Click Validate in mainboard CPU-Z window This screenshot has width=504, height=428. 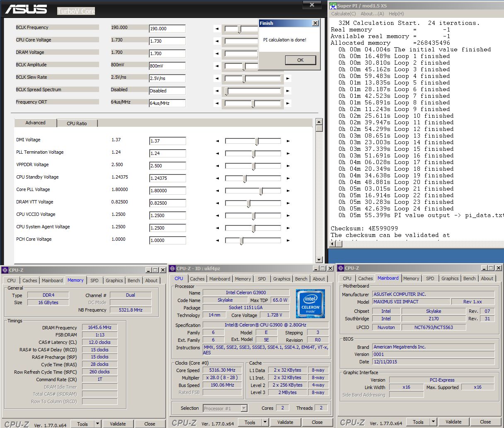click(454, 422)
